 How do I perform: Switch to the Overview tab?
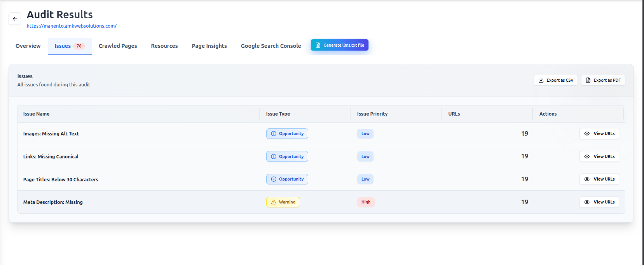(x=28, y=46)
